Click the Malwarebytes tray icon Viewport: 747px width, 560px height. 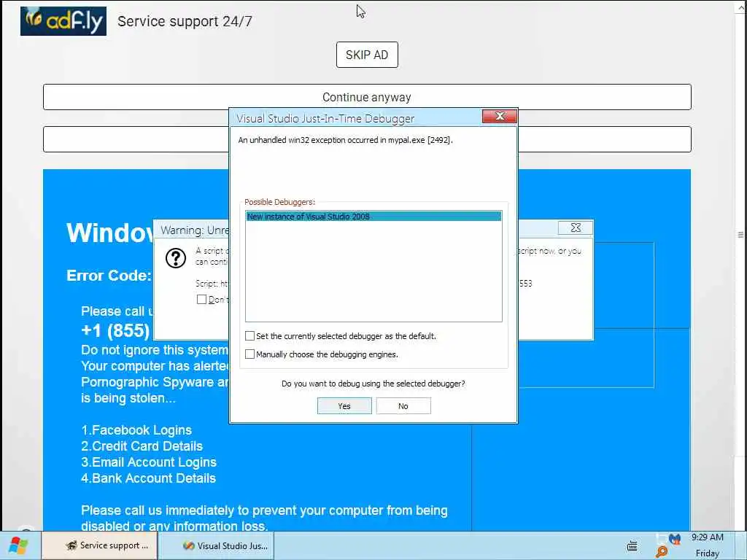tap(675, 540)
